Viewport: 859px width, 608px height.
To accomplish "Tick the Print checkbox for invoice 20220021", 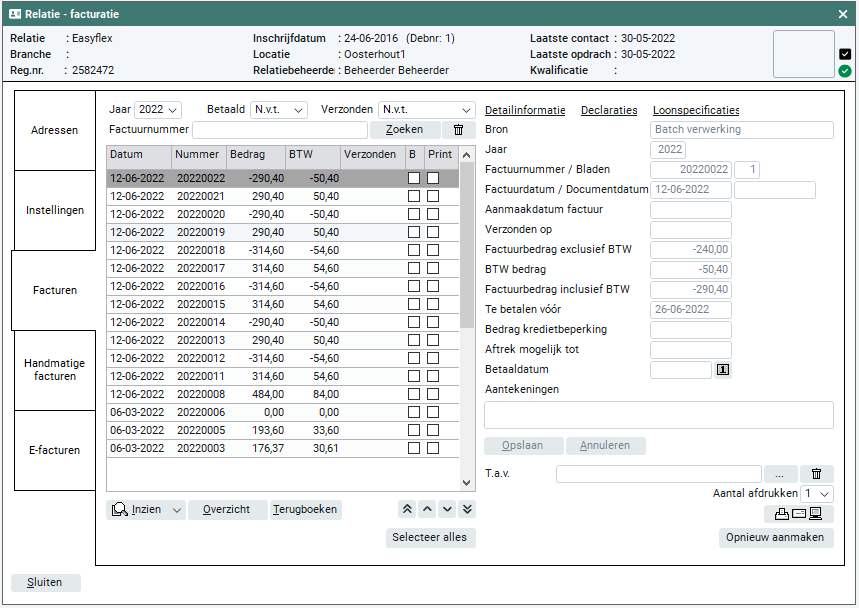I will pos(433,196).
